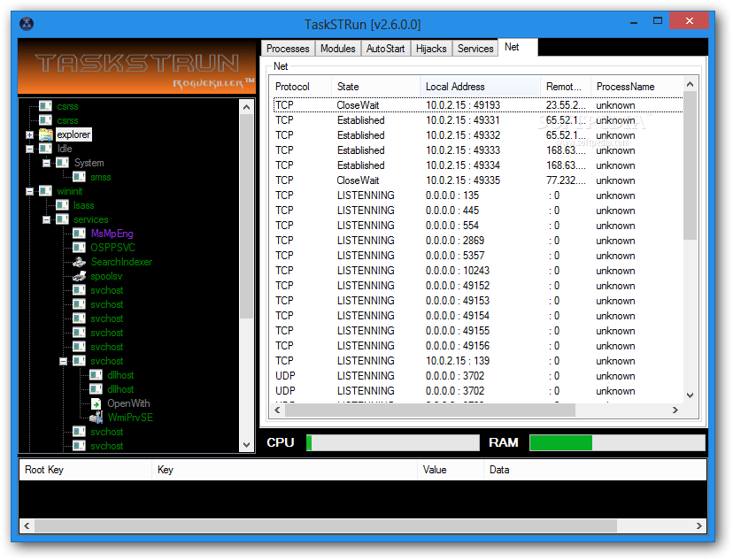Sort by Remote address column header
Image resolution: width=733 pixels, height=560 pixels.
tap(566, 87)
